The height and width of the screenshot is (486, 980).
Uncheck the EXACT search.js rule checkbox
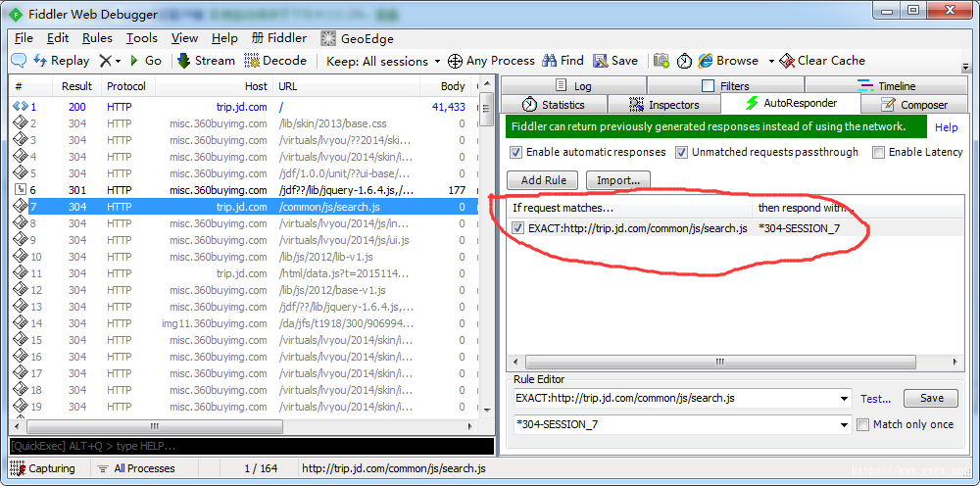[517, 228]
